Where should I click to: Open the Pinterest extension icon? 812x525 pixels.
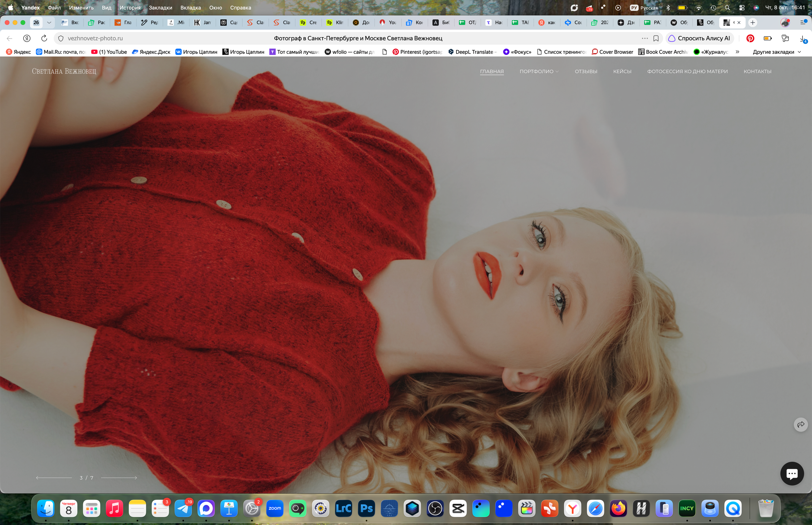750,38
